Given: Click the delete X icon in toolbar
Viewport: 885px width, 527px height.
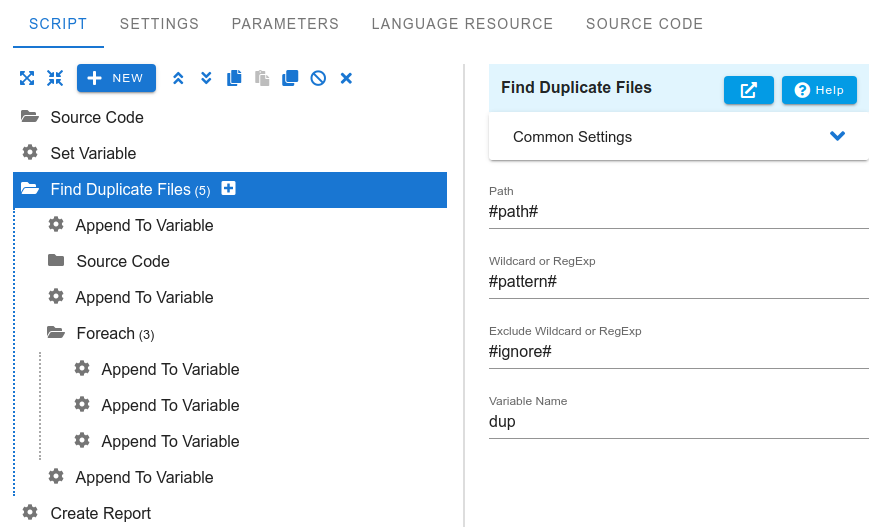Looking at the screenshot, I should 347,78.
